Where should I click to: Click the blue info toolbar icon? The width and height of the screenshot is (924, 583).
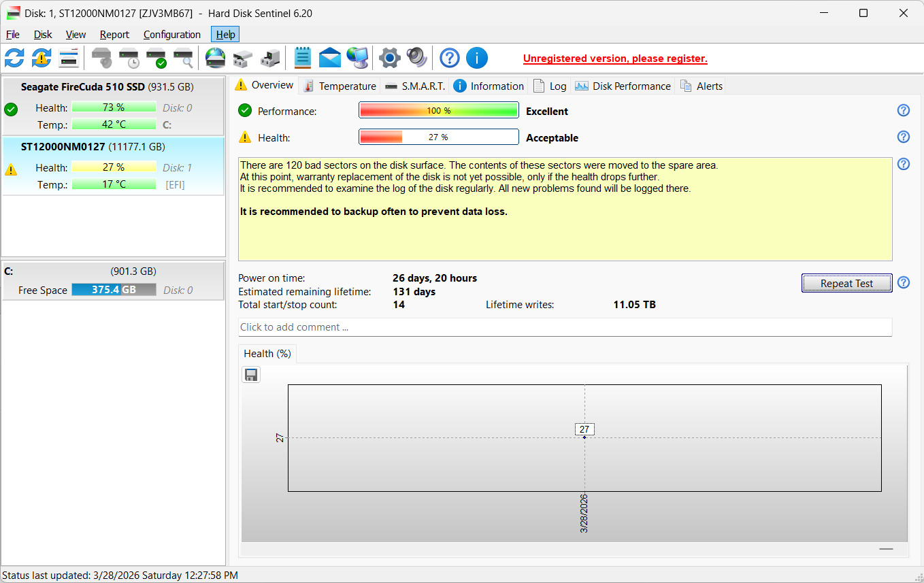[x=477, y=58]
